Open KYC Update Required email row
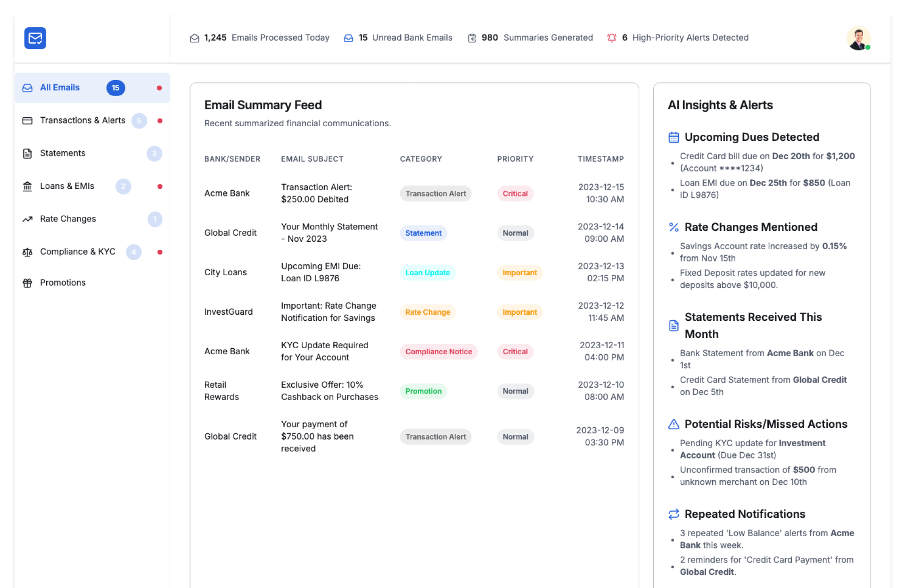Image resolution: width=905 pixels, height=588 pixels. pos(324,351)
